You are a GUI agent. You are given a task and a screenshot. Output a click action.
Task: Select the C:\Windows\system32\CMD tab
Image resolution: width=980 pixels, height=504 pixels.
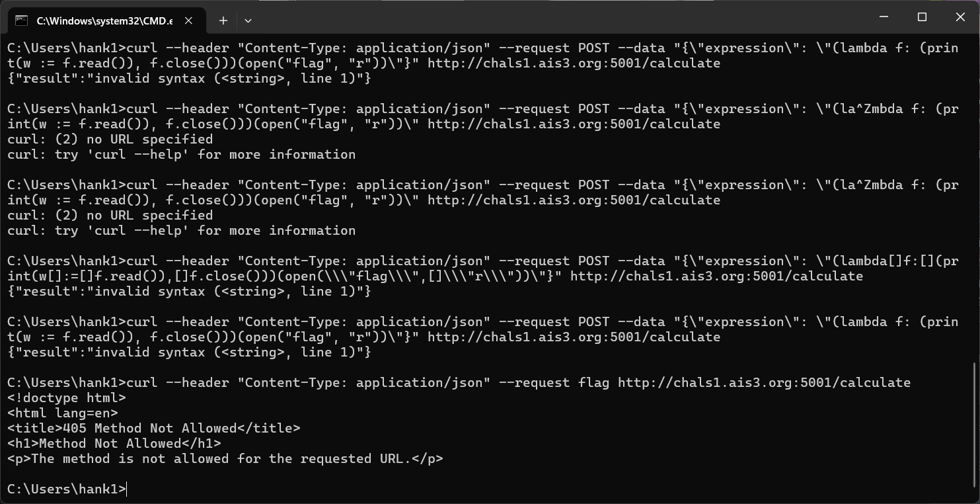point(104,21)
